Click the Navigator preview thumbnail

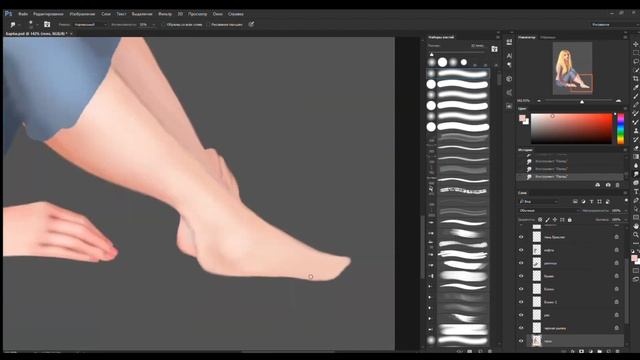click(572, 68)
